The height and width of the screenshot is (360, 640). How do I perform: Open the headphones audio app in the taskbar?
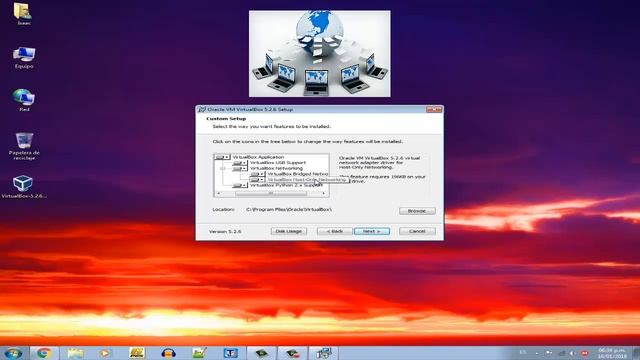[168, 353]
